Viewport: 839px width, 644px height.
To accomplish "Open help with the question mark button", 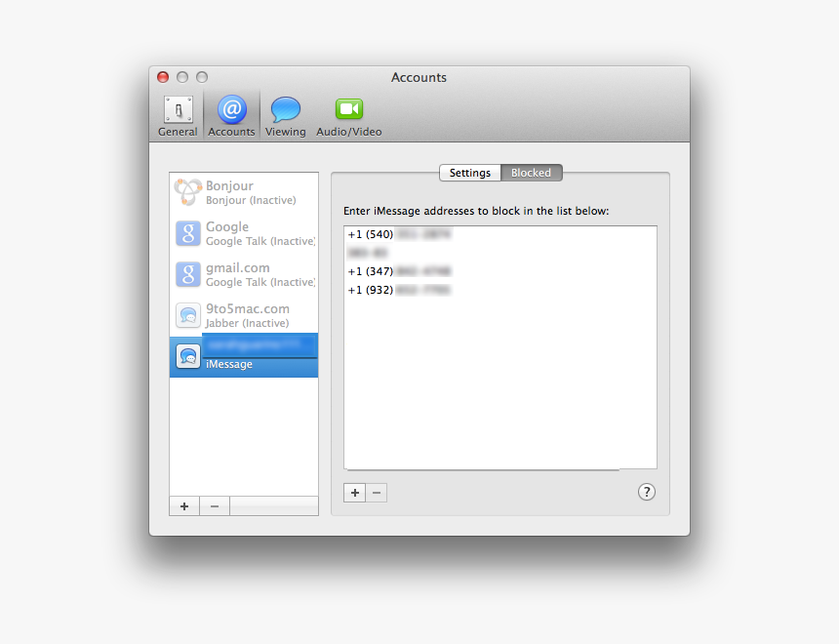I will (647, 492).
